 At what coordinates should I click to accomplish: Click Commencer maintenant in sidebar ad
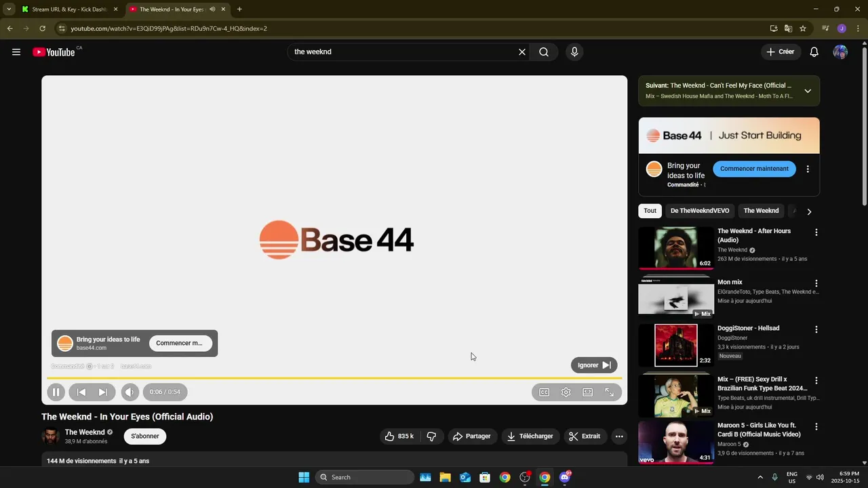coord(754,169)
